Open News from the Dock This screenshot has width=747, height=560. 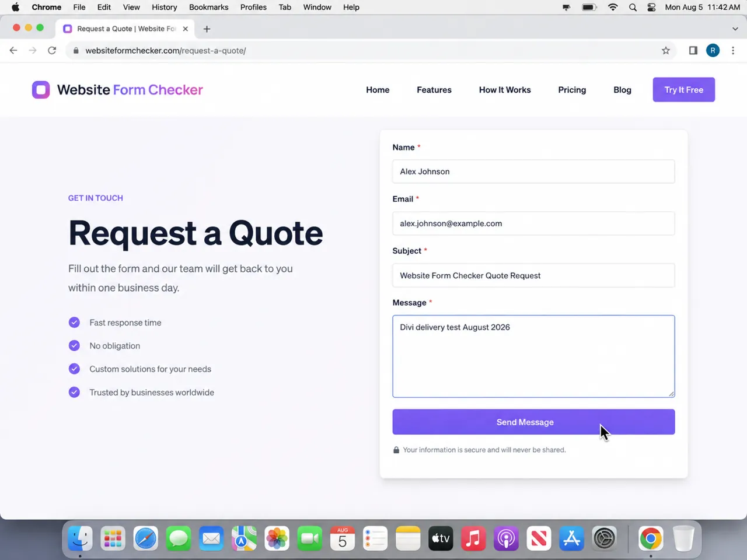(x=539, y=538)
